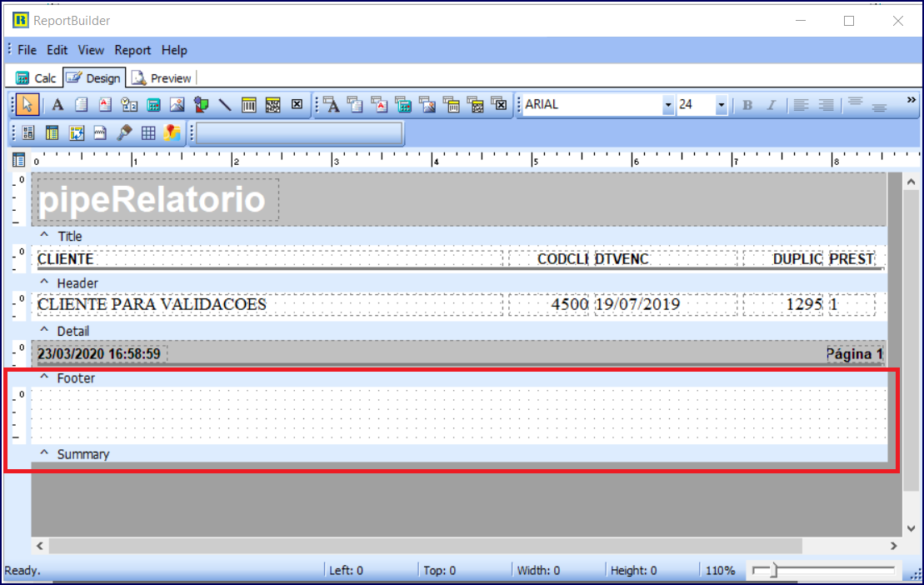Pick the PaintBox brush tool
Viewport: 924px width, 585px height.
124,133
